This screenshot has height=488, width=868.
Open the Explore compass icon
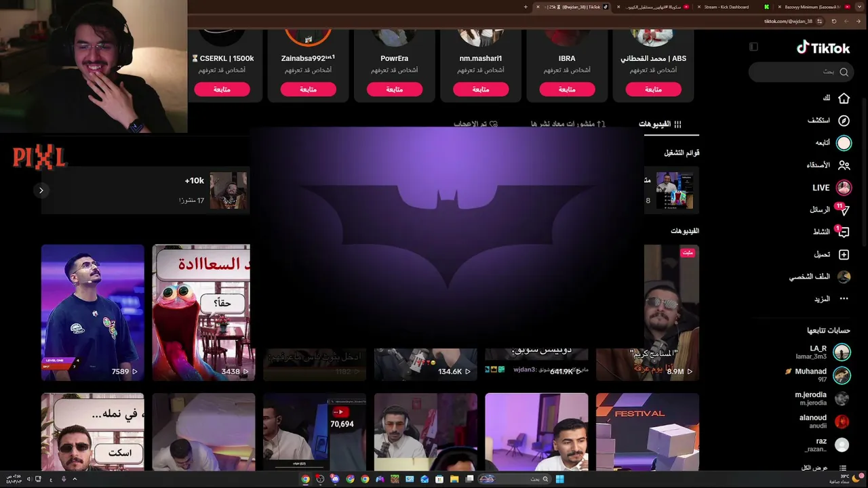(844, 121)
